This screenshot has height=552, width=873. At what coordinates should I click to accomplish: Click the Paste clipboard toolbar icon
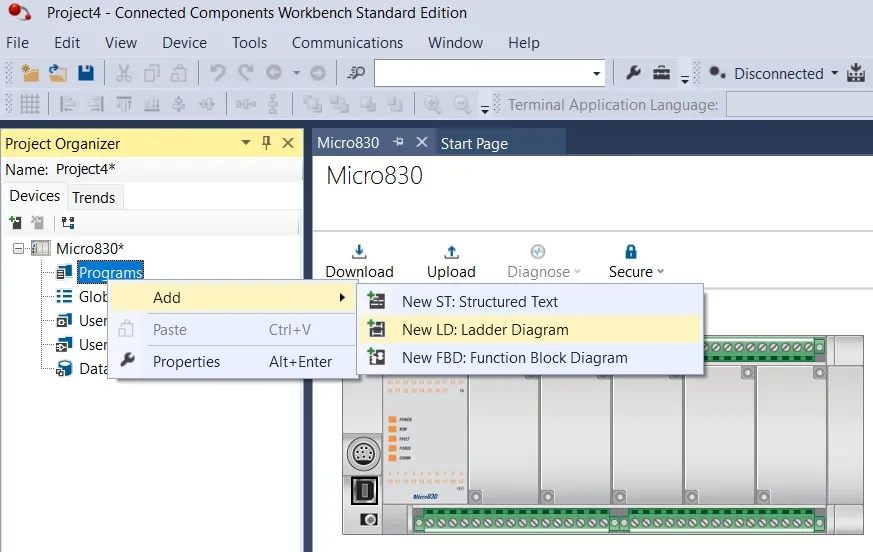(x=179, y=73)
